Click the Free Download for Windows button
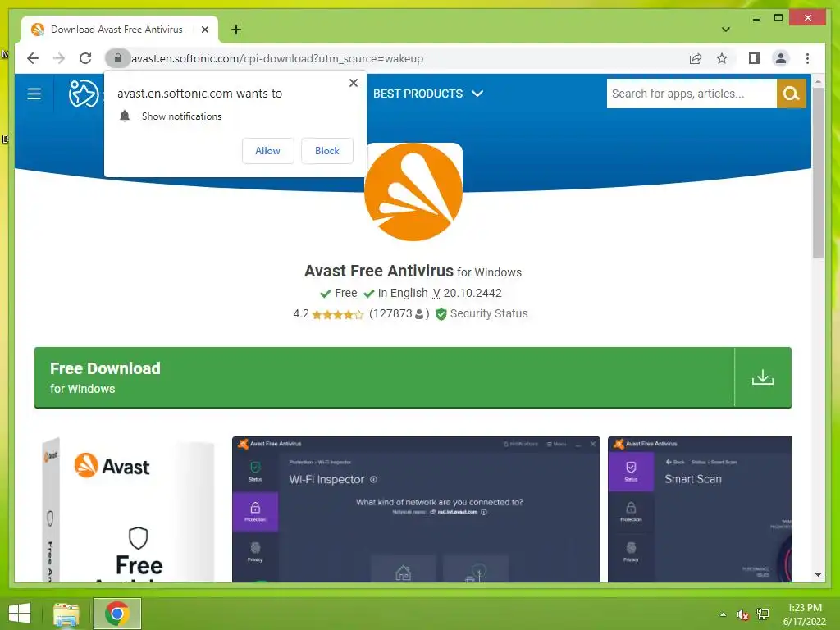The width and height of the screenshot is (840, 630). [413, 377]
